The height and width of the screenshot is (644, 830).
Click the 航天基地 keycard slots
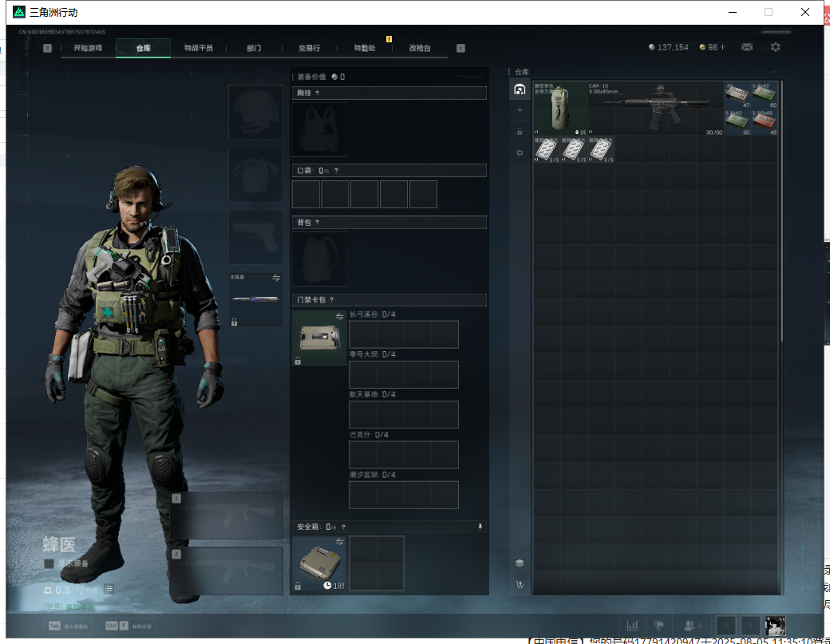point(404,414)
